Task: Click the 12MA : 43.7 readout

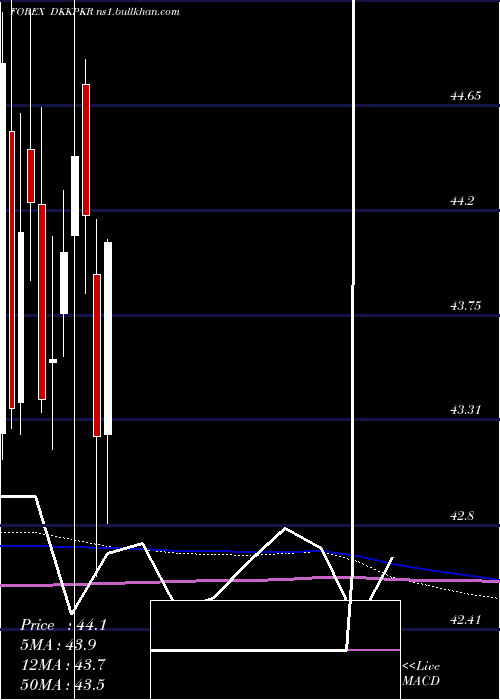Action: pos(63,665)
